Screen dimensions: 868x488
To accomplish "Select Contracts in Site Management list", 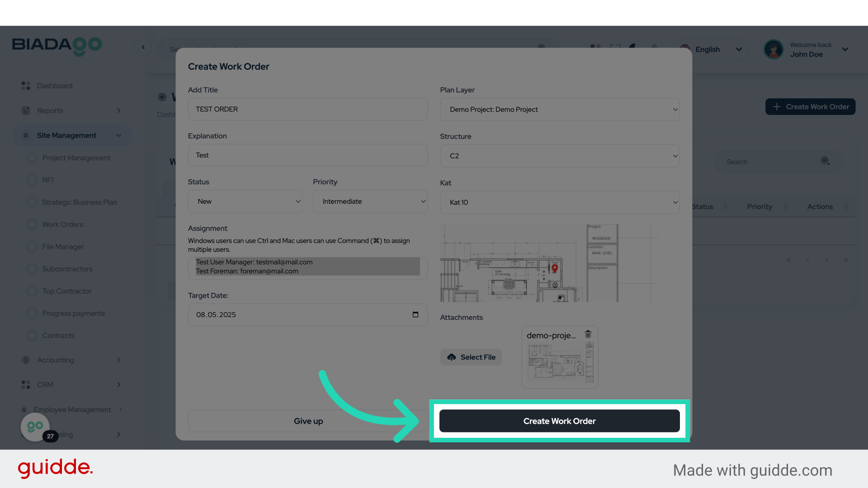I will (32, 335).
